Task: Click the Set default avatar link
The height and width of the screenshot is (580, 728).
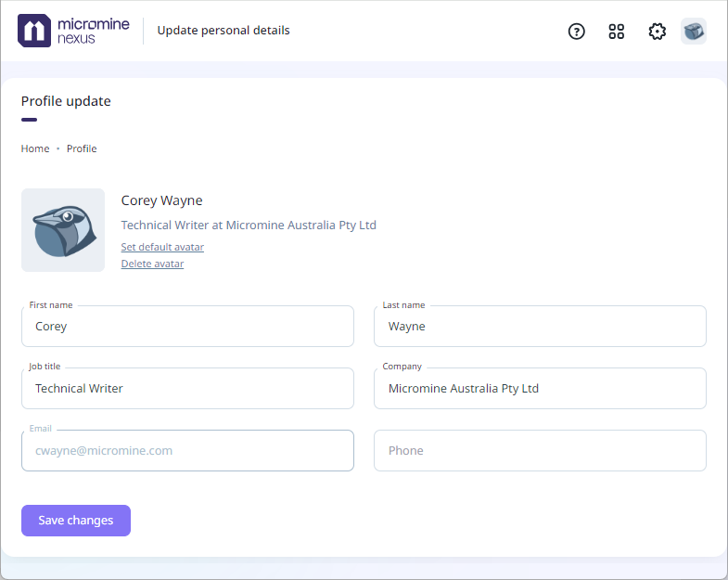Action: pyautogui.click(x=162, y=247)
